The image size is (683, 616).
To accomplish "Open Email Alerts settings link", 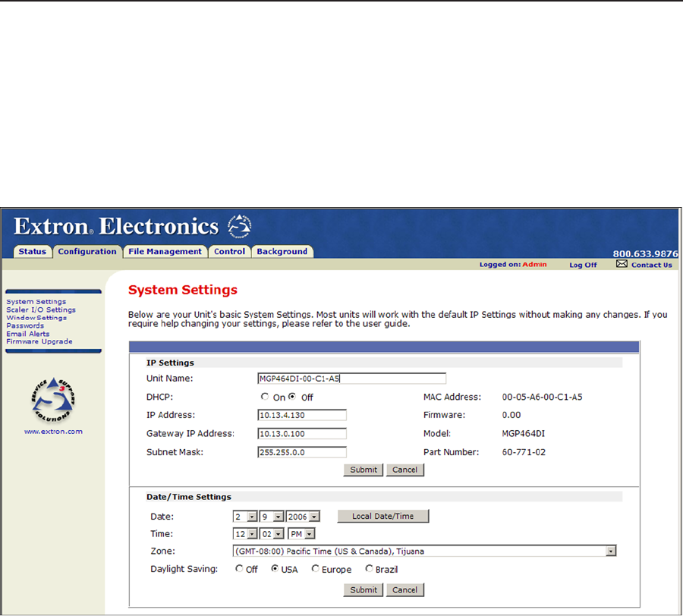I will [x=28, y=334].
